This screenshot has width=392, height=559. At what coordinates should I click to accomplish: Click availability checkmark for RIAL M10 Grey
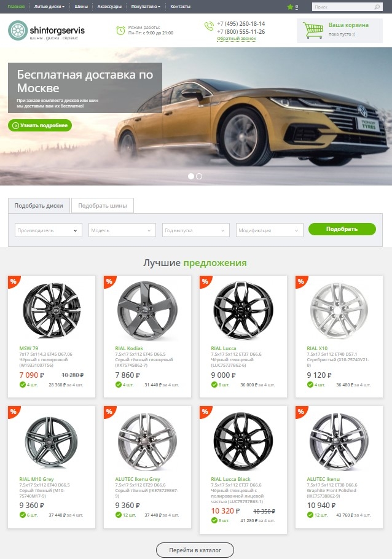click(x=23, y=515)
